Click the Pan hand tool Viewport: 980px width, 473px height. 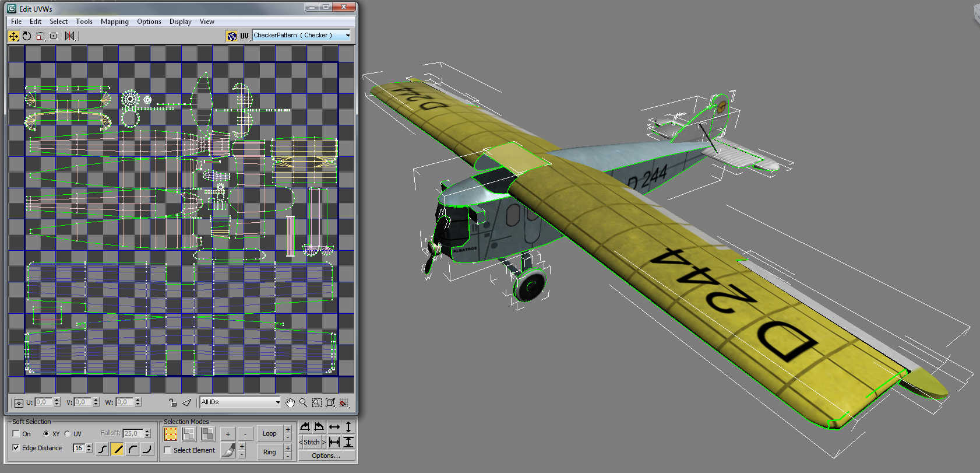coord(290,402)
